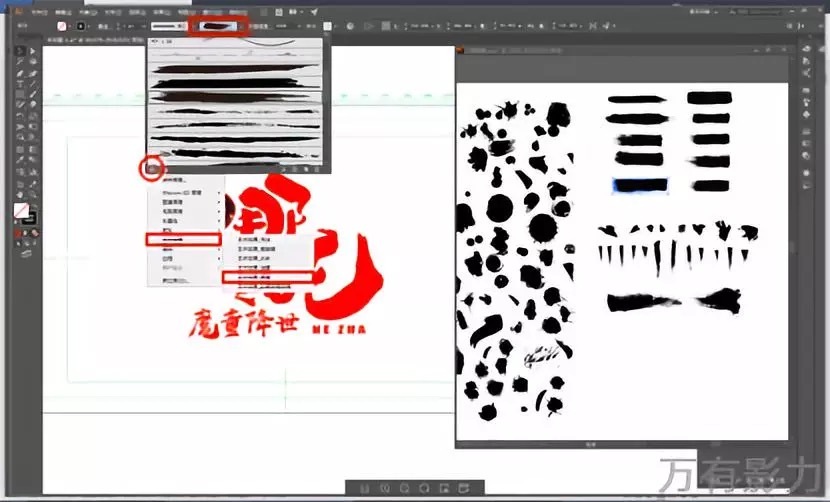
Task: Choose the red-boxed item in brush library menu
Action: [182, 239]
